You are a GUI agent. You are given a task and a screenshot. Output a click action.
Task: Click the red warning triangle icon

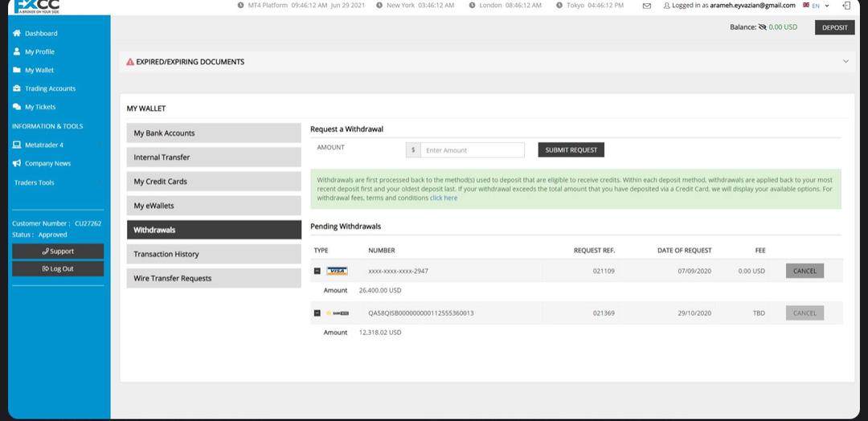130,62
